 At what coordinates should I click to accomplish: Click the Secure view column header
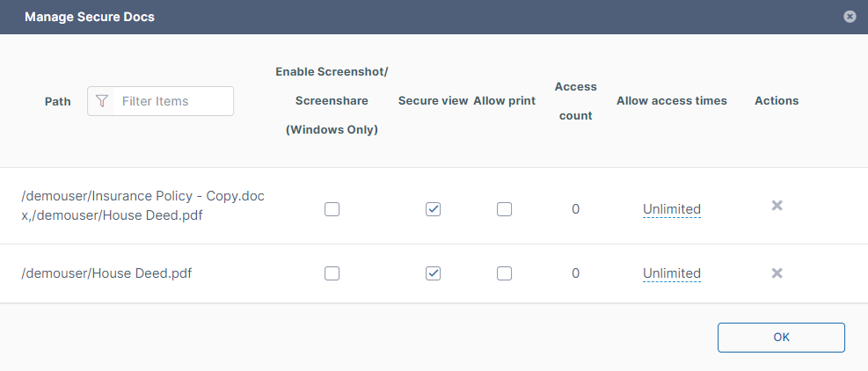pos(433,101)
